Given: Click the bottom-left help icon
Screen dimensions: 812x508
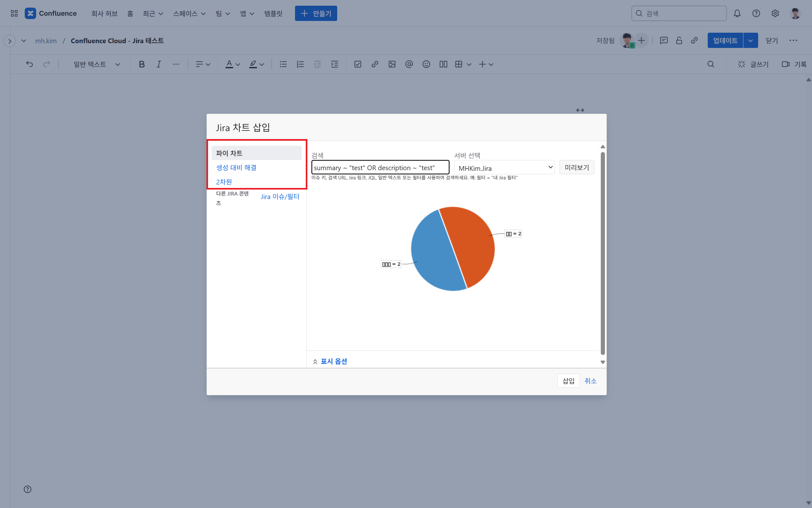Looking at the screenshot, I should [28, 489].
